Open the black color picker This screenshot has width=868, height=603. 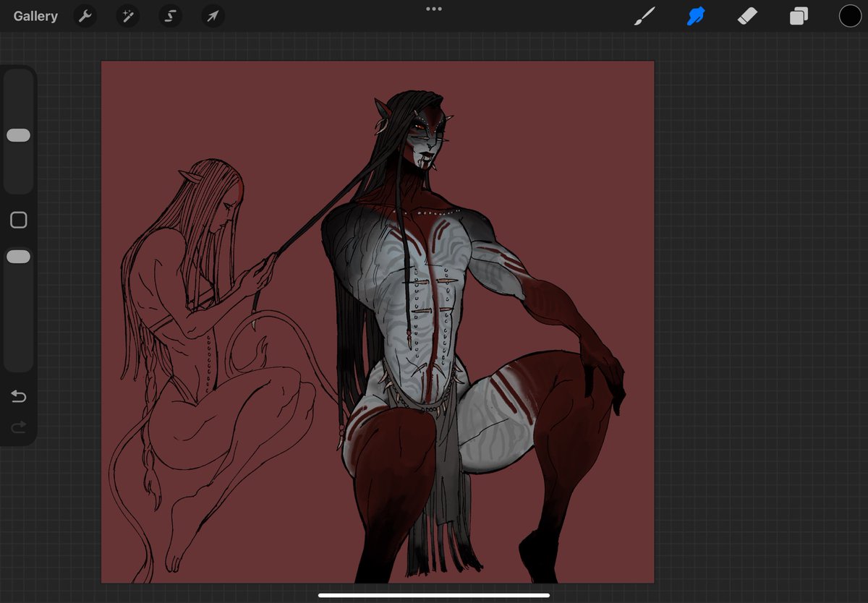pyautogui.click(x=850, y=16)
